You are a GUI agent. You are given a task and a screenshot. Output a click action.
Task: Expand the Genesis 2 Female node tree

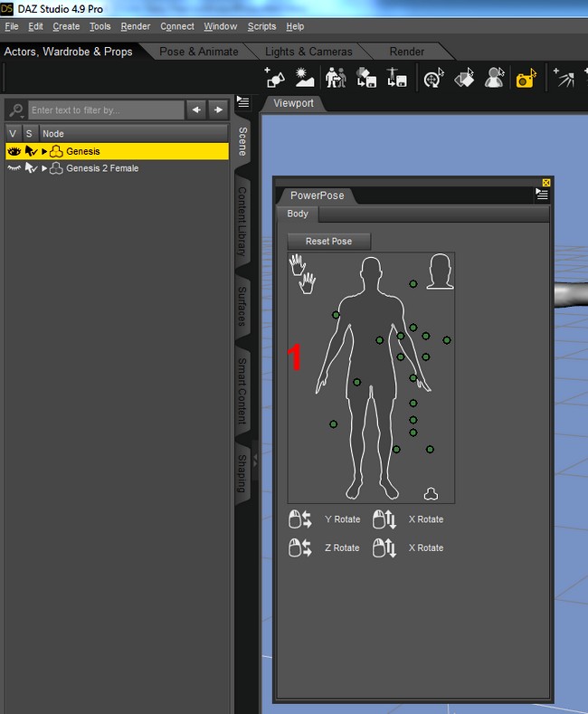pyautogui.click(x=44, y=168)
